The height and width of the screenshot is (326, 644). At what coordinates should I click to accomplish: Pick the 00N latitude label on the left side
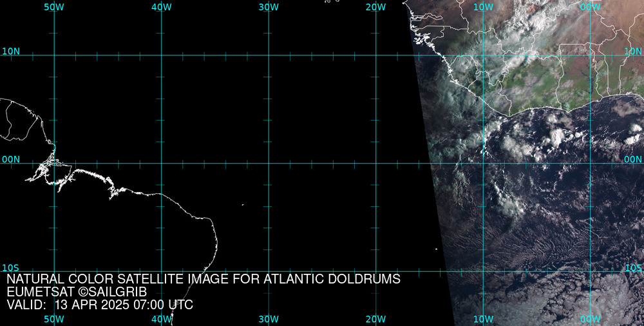pos(11,160)
